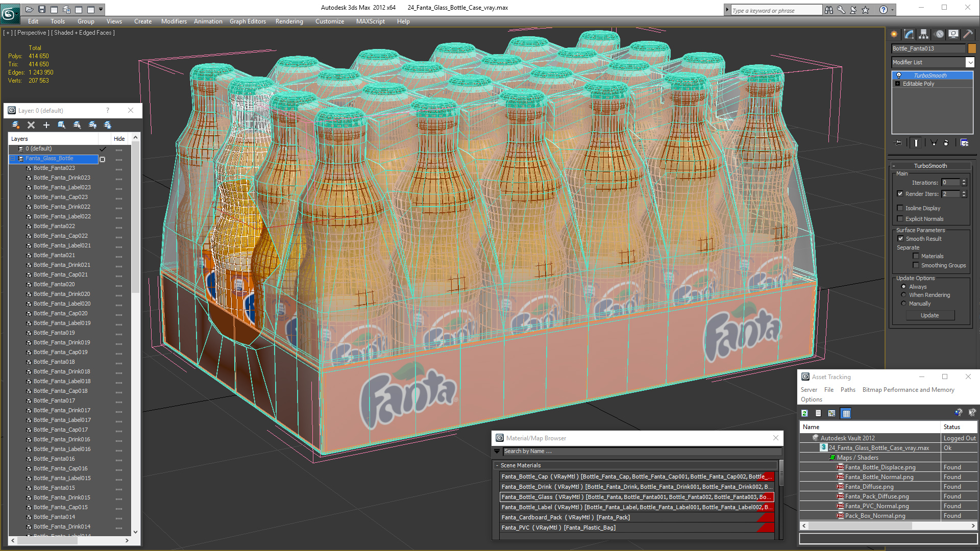Enable Explicit Normals checkbox
The width and height of the screenshot is (980, 551).
click(x=900, y=219)
